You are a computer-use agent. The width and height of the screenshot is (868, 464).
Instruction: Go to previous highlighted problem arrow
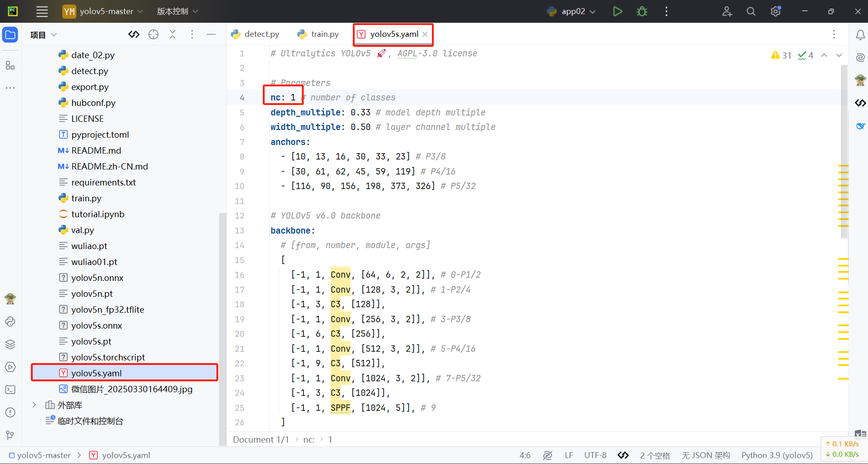pyautogui.click(x=824, y=55)
